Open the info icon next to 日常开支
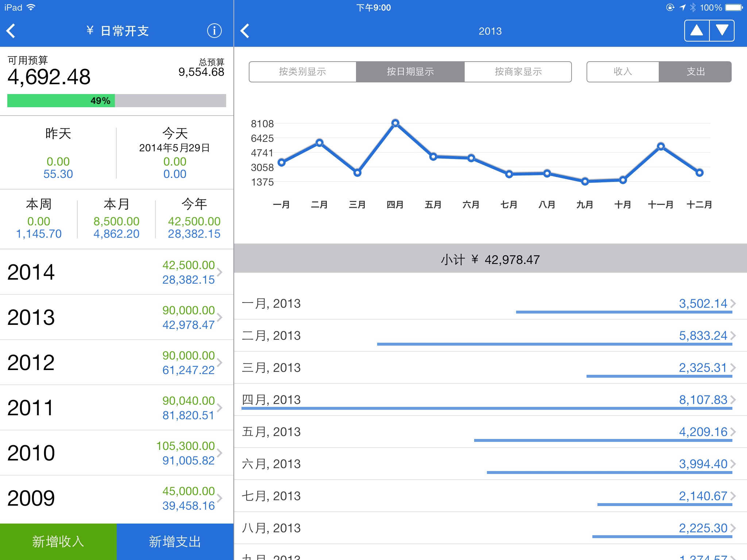 [214, 31]
